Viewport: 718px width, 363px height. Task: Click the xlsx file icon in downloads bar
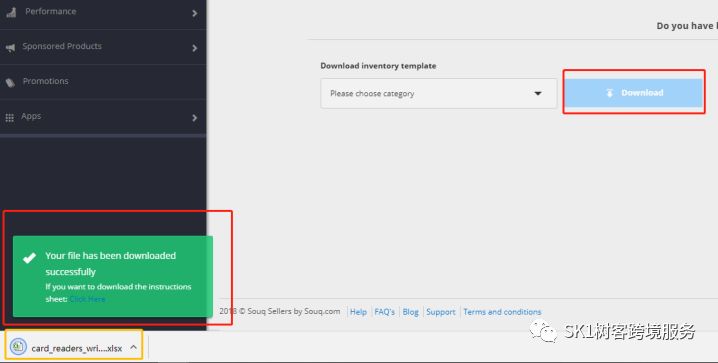pos(18,347)
